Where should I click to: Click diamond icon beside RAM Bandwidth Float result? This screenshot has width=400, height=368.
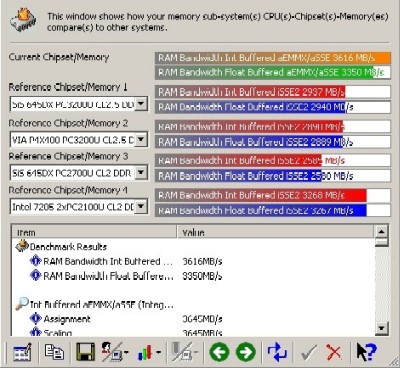35,275
